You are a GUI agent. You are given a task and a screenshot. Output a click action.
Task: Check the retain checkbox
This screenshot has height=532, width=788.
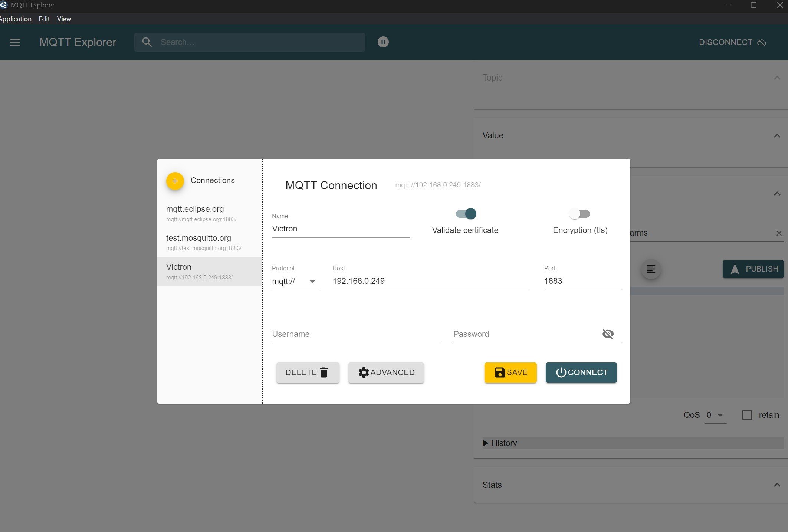747,415
